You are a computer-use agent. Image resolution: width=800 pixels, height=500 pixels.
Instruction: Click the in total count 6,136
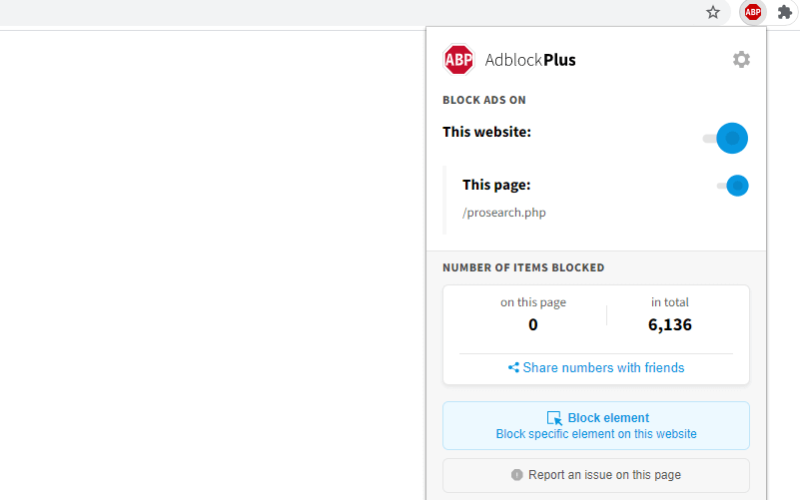[670, 324]
